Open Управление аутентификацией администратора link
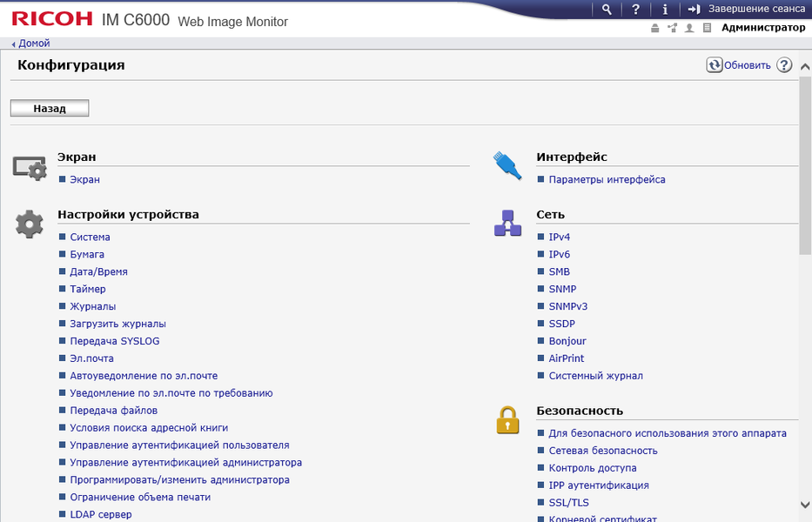 click(x=186, y=463)
